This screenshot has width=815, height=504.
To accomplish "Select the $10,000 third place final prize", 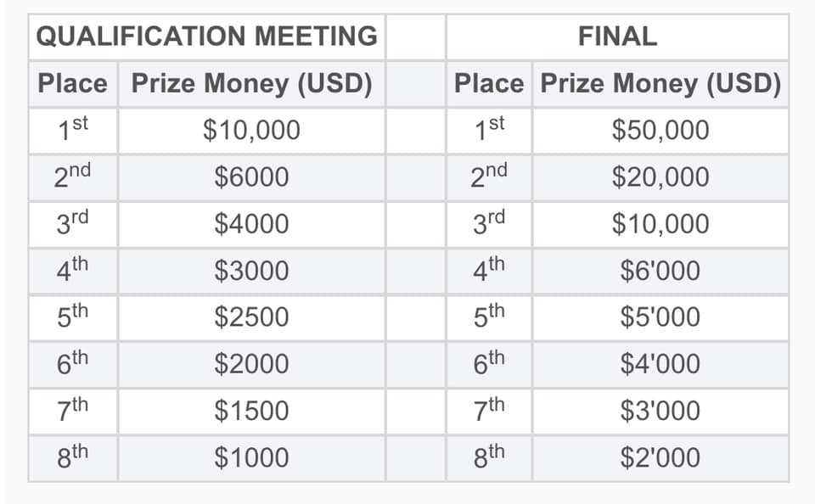I will coord(660,224).
